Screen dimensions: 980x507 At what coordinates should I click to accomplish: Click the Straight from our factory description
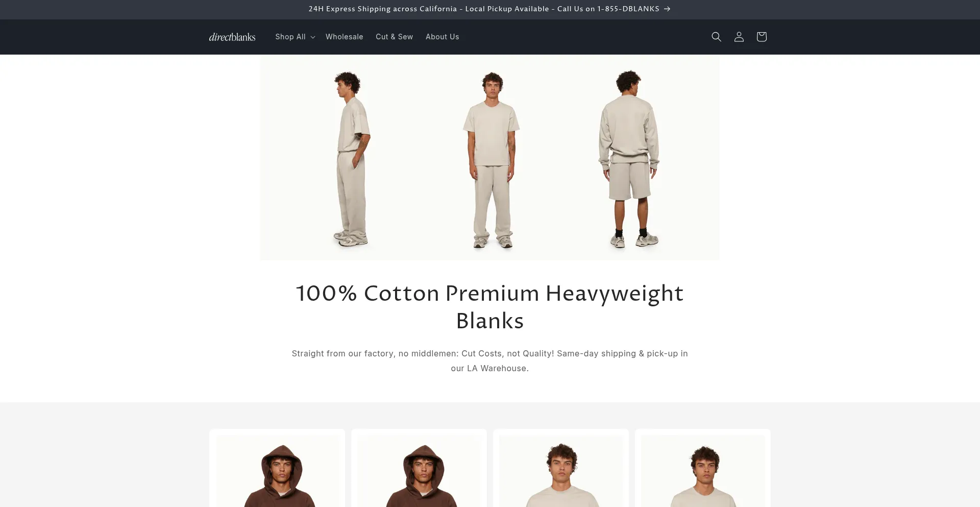pos(490,360)
